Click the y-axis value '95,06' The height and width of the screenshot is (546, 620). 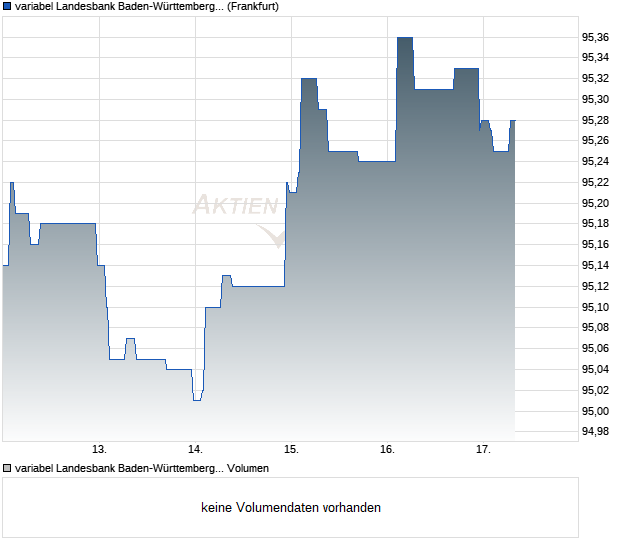point(595,348)
